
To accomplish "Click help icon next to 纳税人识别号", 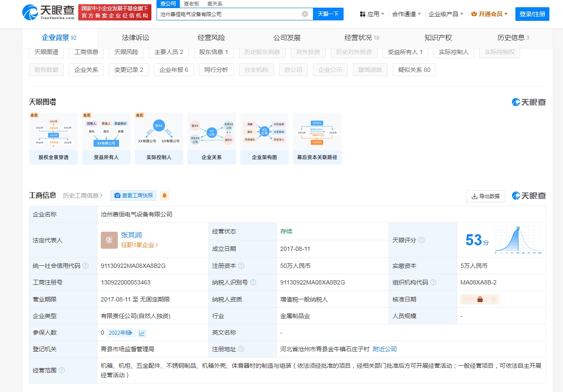I will tap(253, 282).
